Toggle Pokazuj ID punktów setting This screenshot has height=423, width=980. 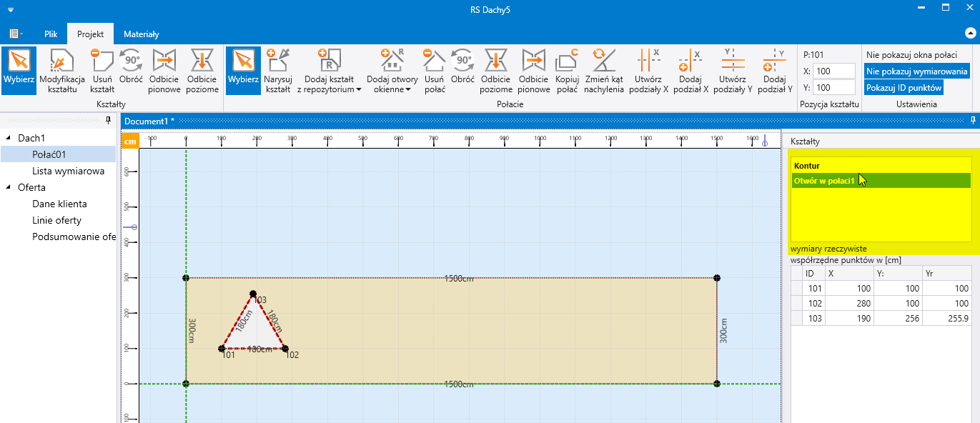point(904,87)
